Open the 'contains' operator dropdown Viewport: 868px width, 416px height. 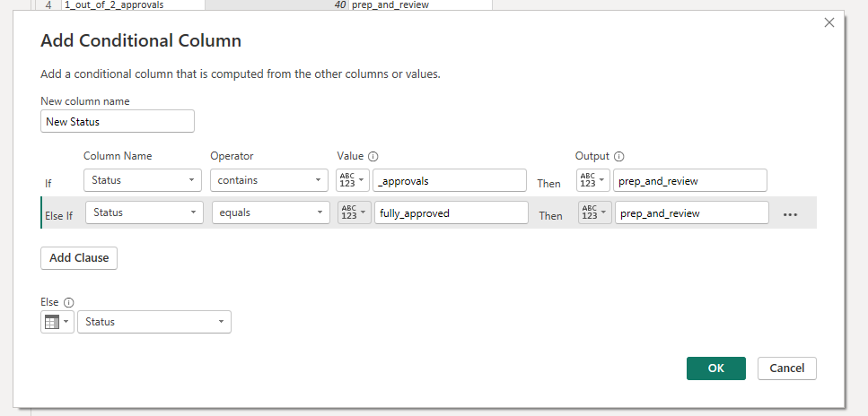(x=269, y=180)
